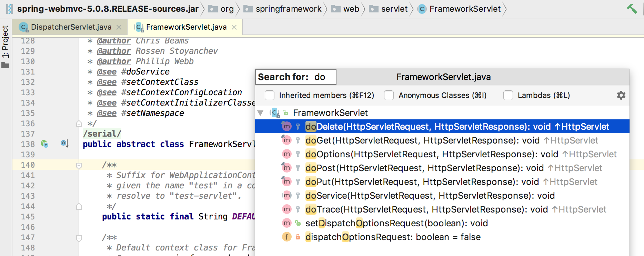Select doDelete method in structure popup

[442, 127]
